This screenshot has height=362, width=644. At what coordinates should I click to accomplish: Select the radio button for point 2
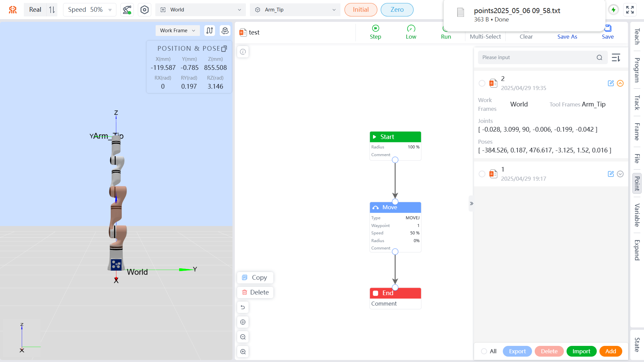click(x=482, y=83)
